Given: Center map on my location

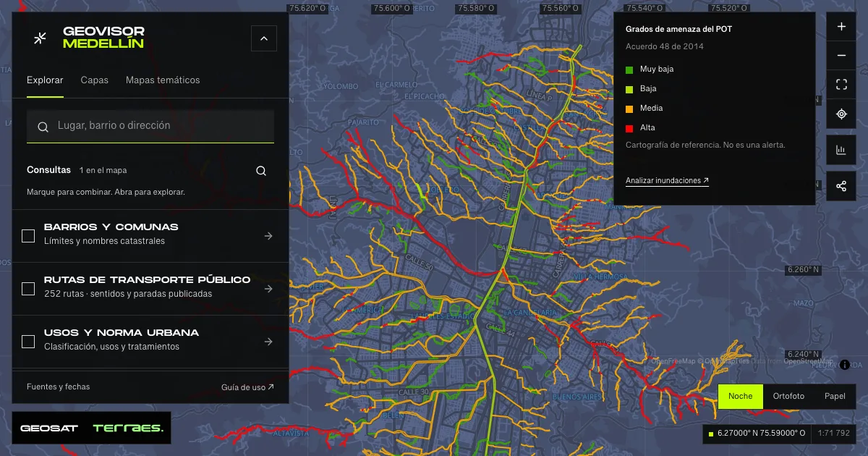Looking at the screenshot, I should point(841,114).
